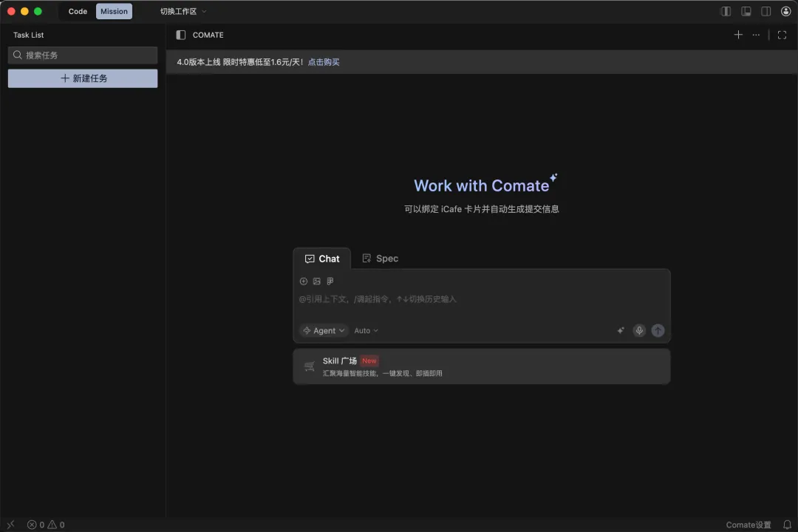Switch to the Code mode tab
798x532 pixels.
click(78, 11)
